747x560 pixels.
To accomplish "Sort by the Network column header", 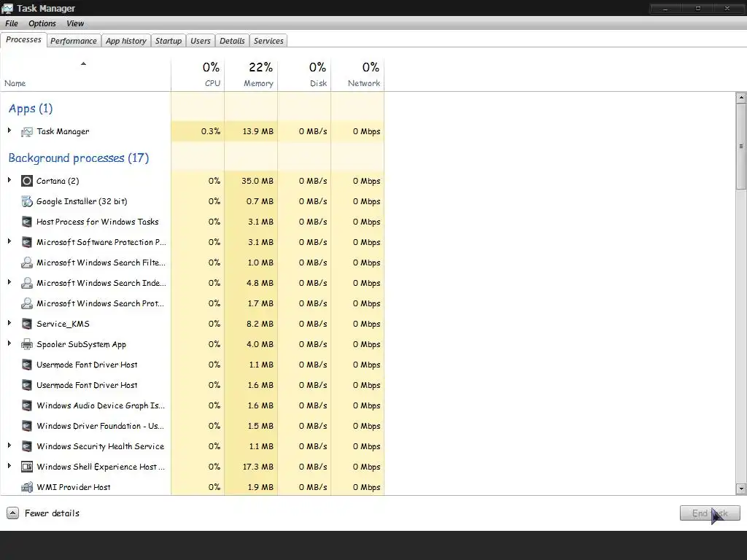I will [357, 75].
